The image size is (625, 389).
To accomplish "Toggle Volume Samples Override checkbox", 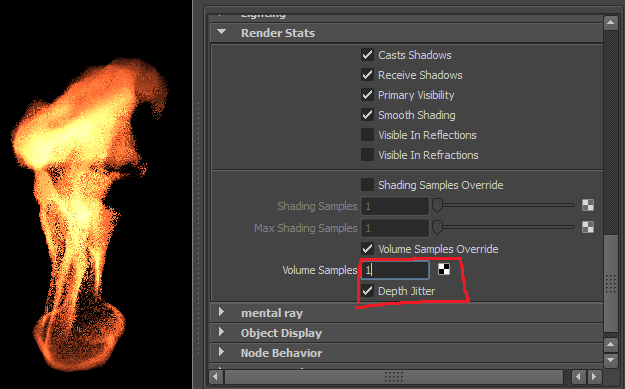I will click(x=367, y=249).
